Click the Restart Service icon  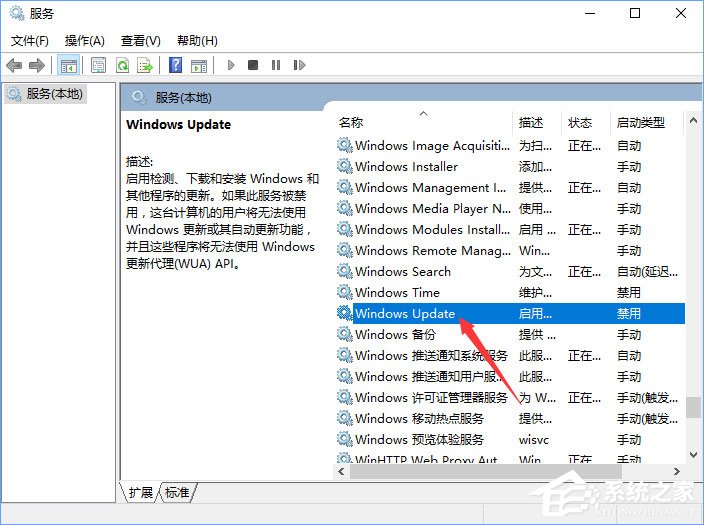click(x=299, y=66)
